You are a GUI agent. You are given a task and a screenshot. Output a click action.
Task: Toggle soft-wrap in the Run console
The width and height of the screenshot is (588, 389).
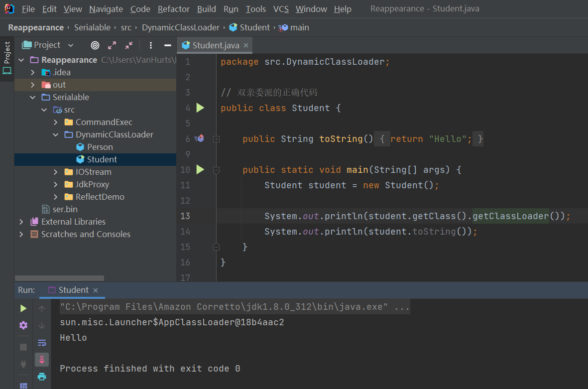coord(42,343)
